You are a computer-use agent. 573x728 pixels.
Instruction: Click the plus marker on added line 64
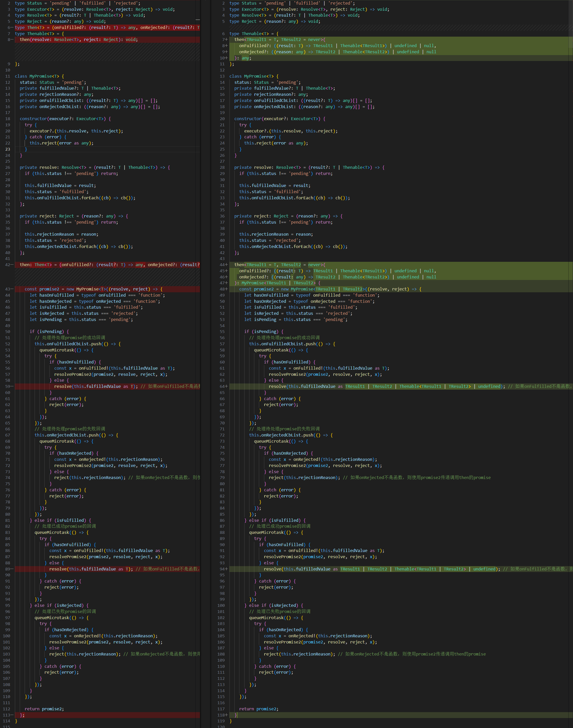click(x=226, y=386)
